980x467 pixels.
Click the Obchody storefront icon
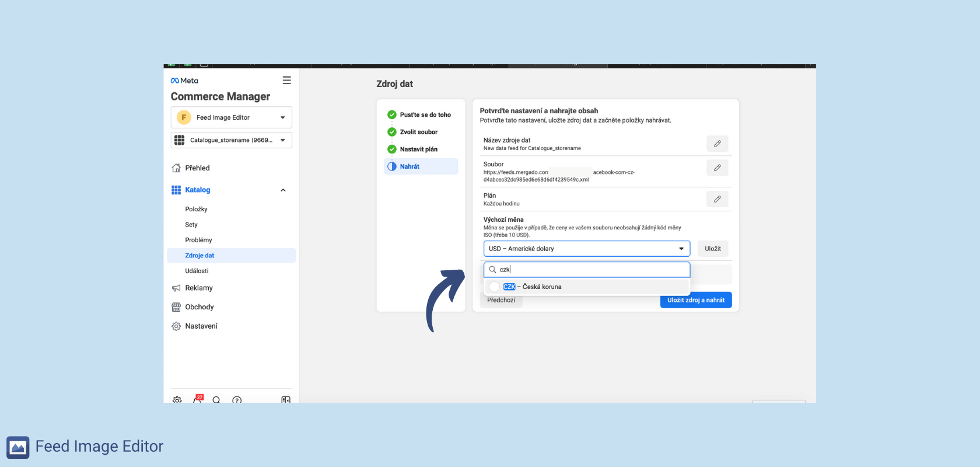pyautogui.click(x=176, y=307)
